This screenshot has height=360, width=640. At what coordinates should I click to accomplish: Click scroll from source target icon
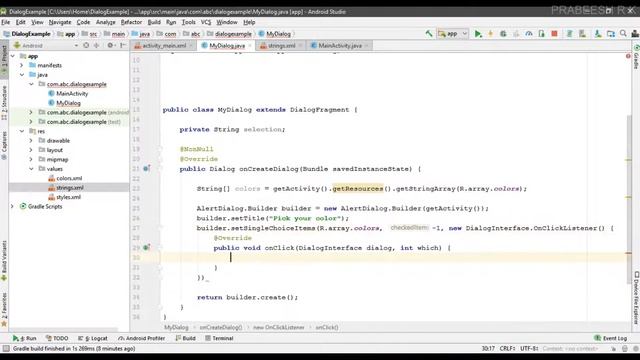tap(86, 45)
